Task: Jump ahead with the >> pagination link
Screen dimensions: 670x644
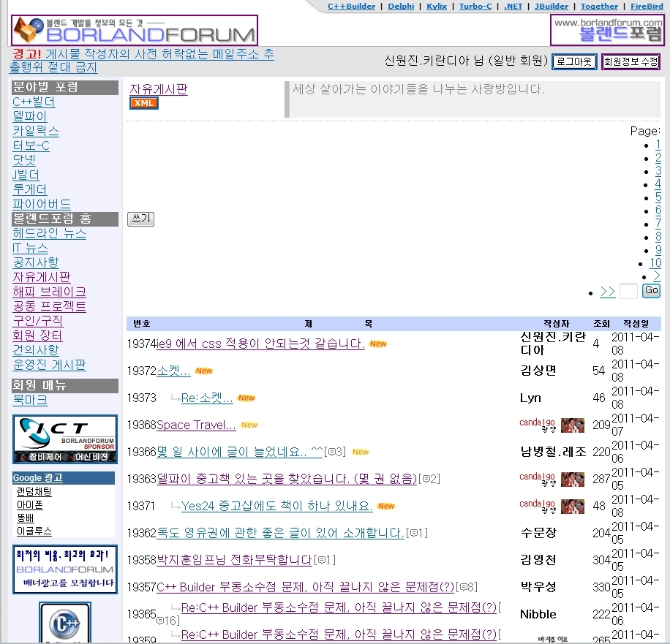Action: coord(607,292)
